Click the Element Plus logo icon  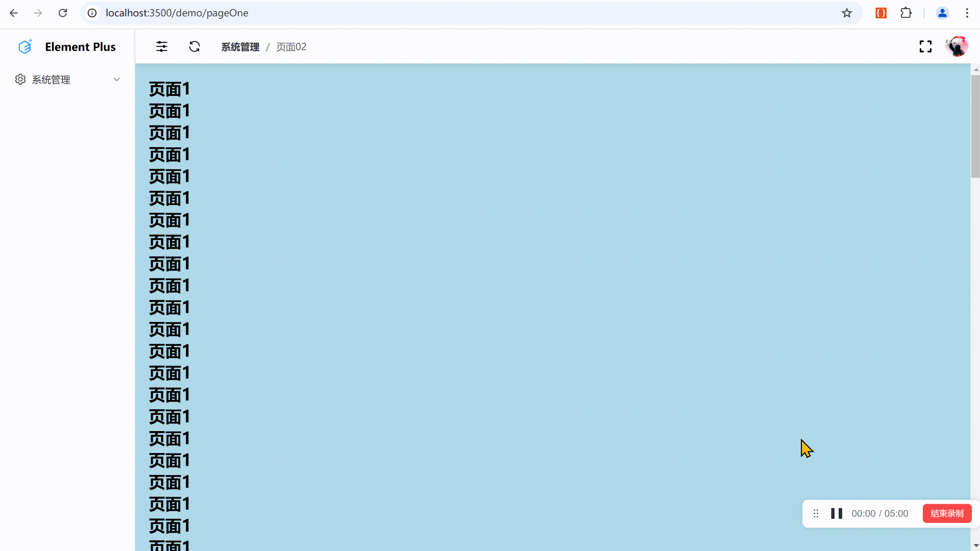(x=24, y=47)
